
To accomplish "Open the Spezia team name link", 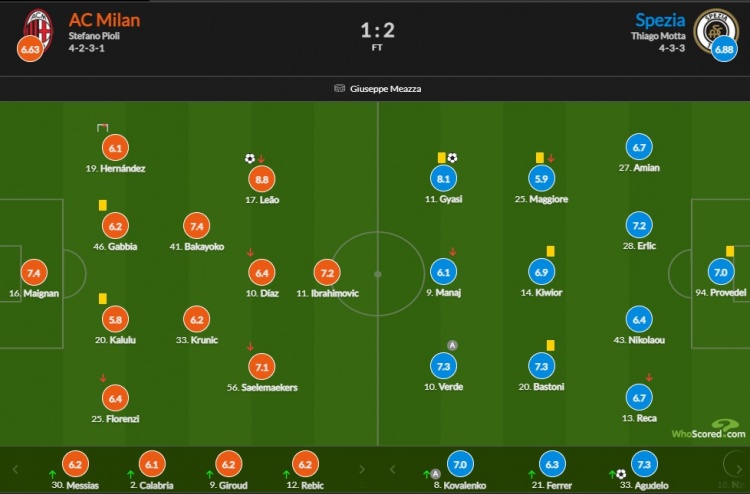I will point(660,20).
